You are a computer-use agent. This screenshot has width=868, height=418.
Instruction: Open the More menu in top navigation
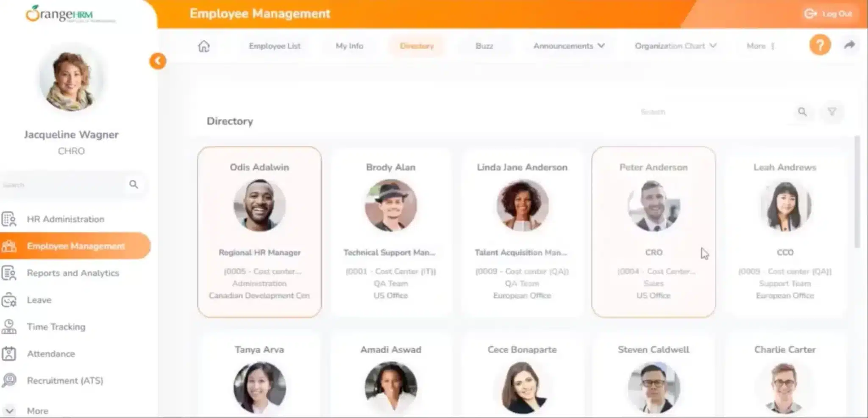[x=760, y=46]
